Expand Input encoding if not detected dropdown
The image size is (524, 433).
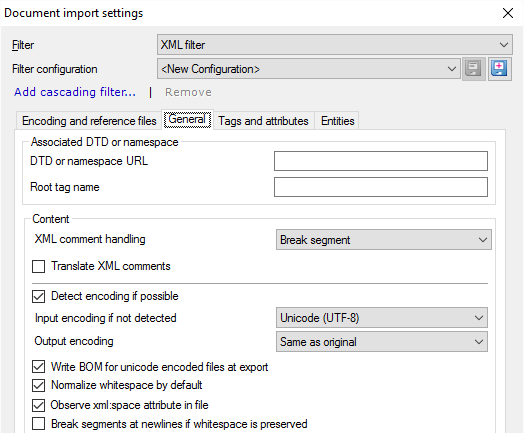click(382, 317)
